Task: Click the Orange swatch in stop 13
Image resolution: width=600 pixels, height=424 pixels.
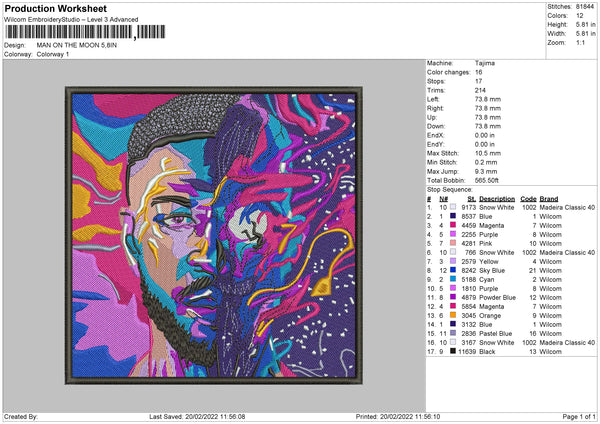Action: pyautogui.click(x=453, y=315)
